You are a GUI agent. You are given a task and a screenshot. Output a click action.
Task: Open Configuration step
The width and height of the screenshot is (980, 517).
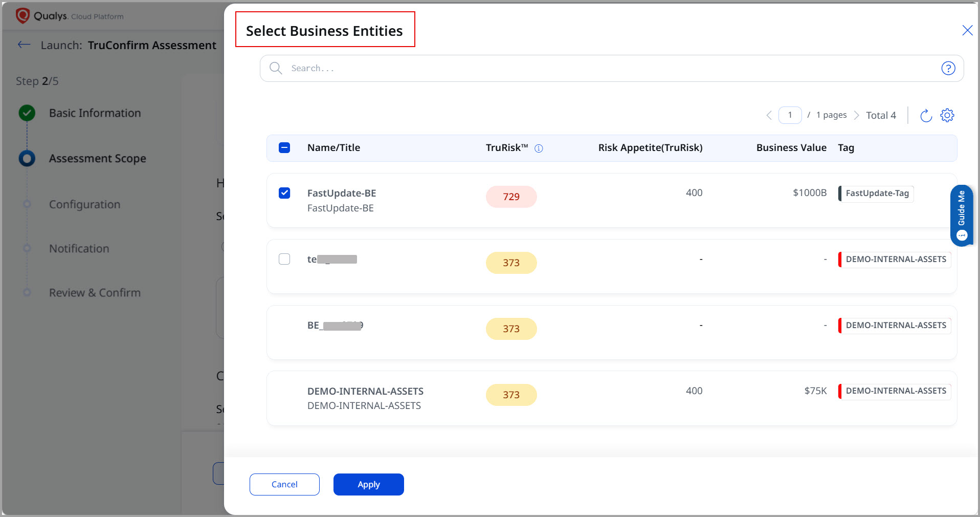pyautogui.click(x=85, y=204)
